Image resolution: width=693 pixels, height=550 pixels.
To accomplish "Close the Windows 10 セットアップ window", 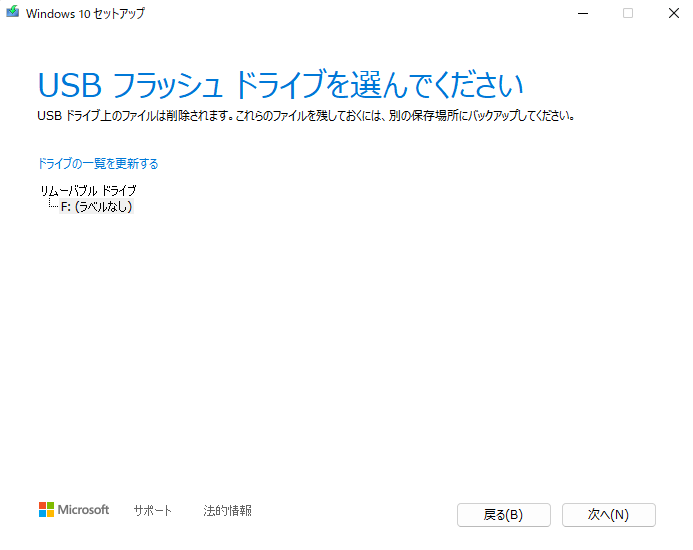I will [x=674, y=13].
